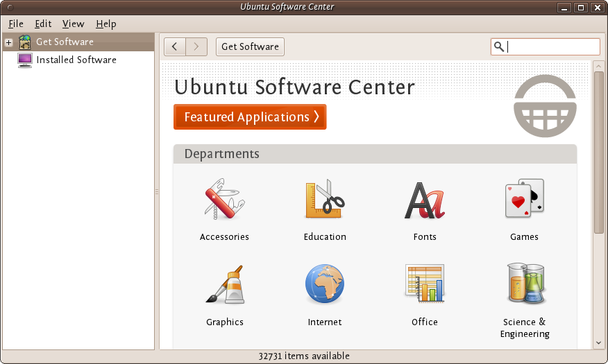Open the Science & Engineering beaker icon
608x364 pixels.
pos(525,284)
